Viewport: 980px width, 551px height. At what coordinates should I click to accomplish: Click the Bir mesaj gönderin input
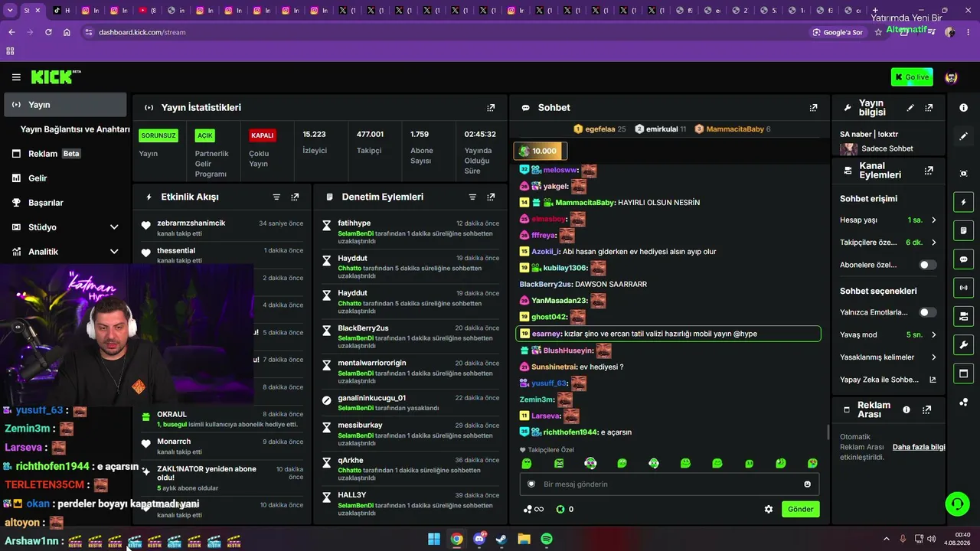coord(669,484)
